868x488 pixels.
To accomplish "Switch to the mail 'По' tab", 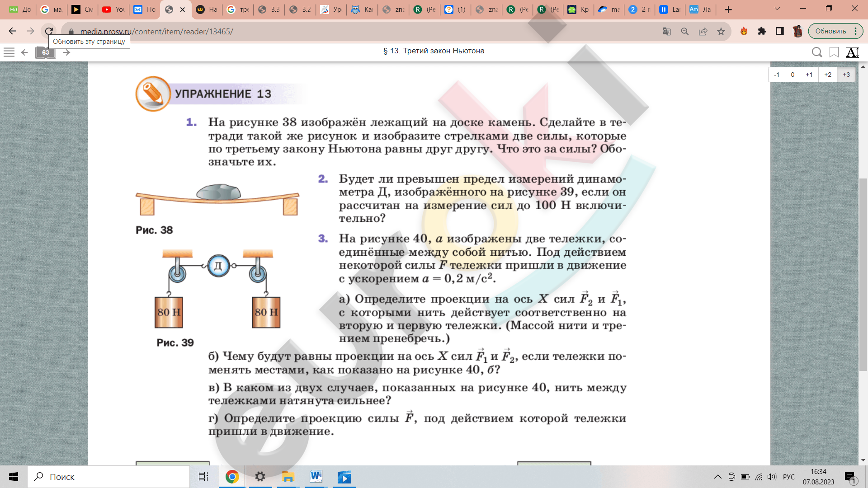I will [144, 9].
